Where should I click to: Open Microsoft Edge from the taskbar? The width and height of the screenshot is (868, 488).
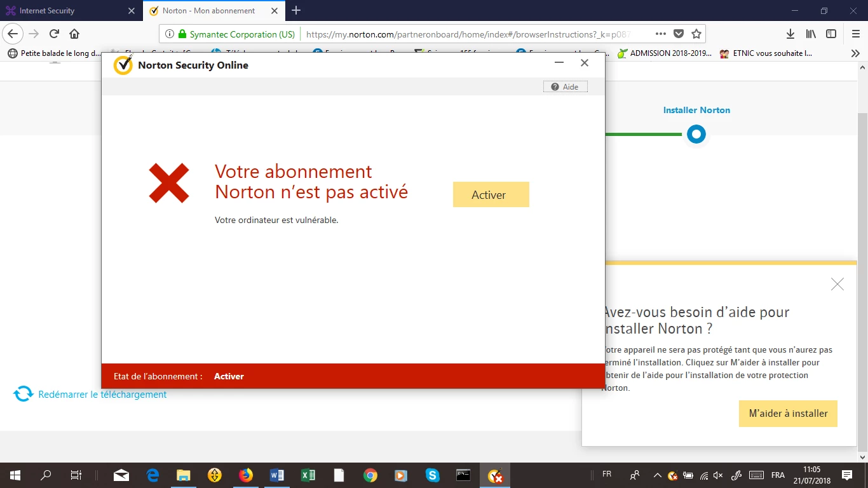click(x=153, y=475)
